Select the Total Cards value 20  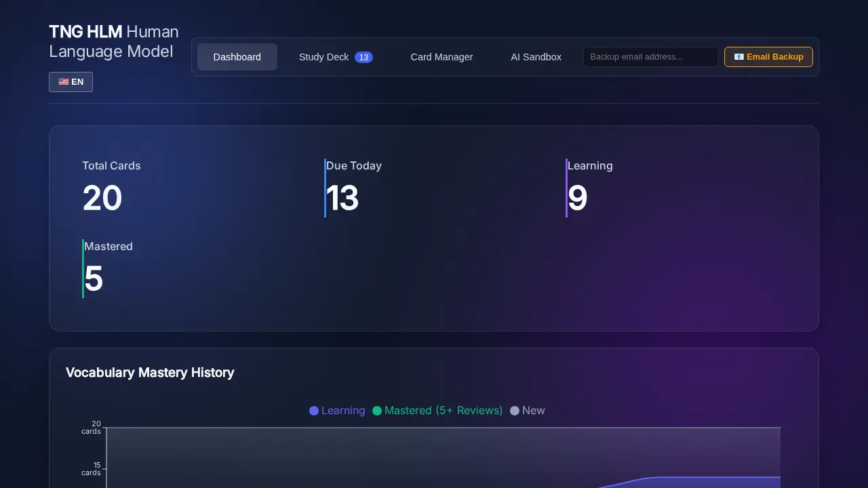click(x=102, y=199)
